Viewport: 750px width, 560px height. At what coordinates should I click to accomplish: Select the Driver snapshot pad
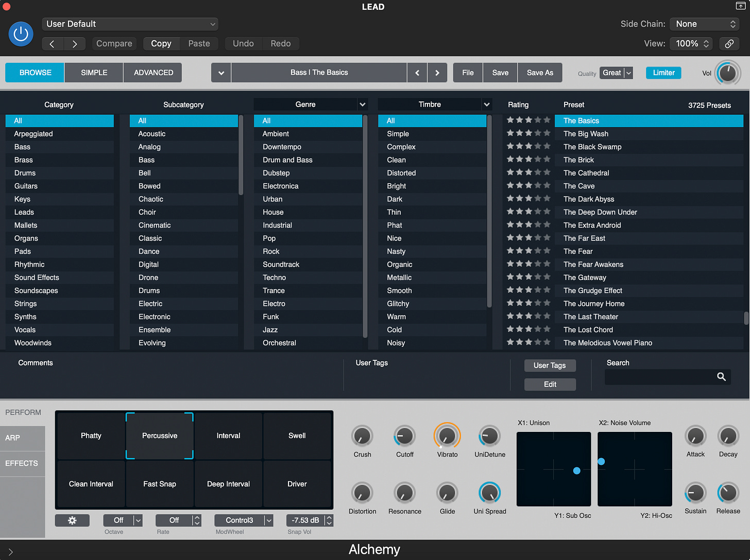297,484
